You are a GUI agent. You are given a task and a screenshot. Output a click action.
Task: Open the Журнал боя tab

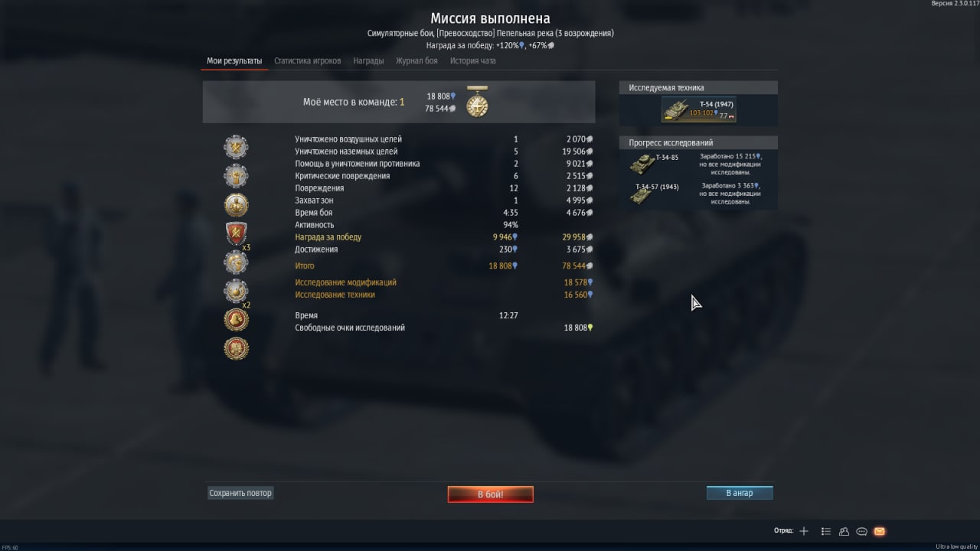(416, 61)
